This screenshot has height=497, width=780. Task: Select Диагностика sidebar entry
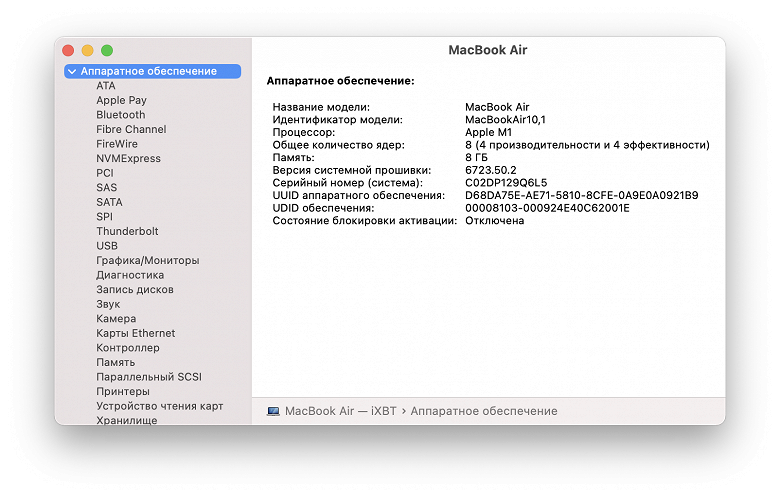tap(130, 275)
